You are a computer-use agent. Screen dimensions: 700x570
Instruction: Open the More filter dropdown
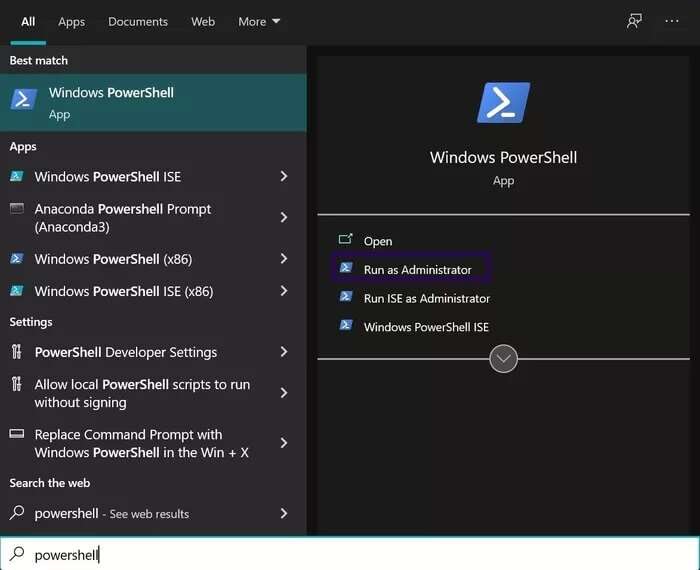coord(259,21)
